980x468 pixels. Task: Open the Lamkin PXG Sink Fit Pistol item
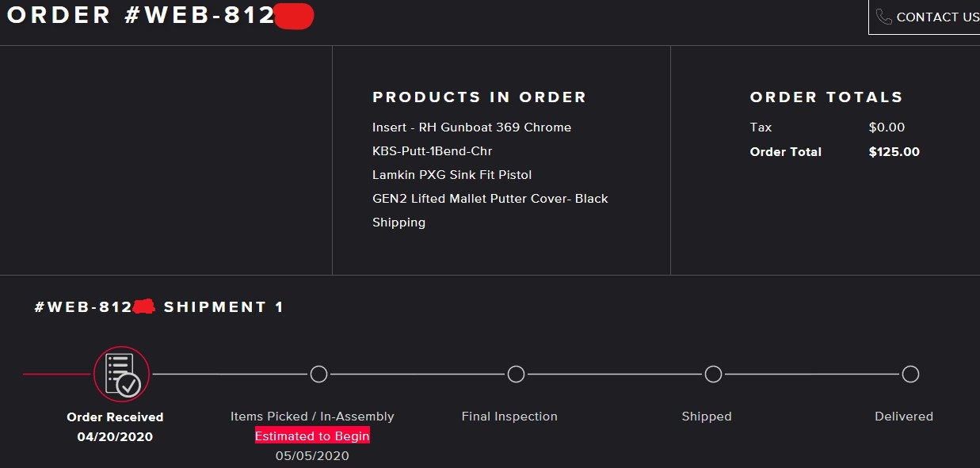pos(452,175)
